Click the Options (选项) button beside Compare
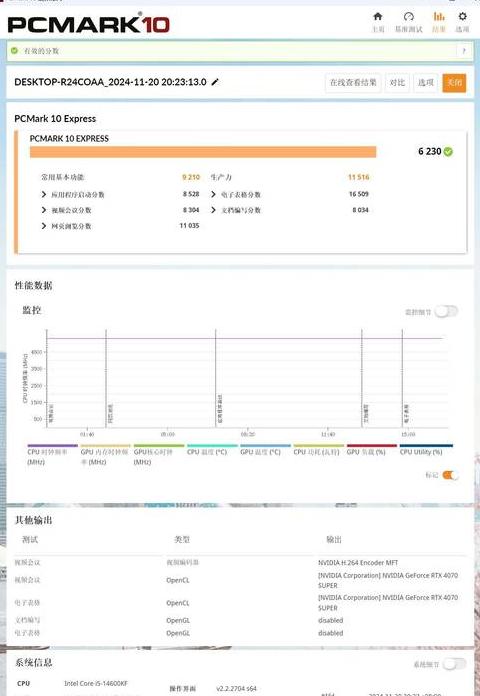 [x=425, y=83]
